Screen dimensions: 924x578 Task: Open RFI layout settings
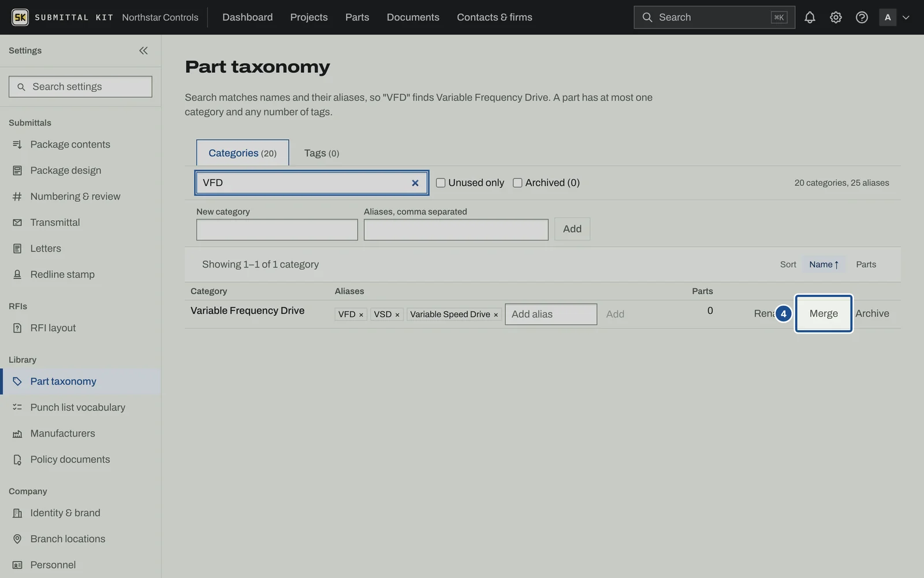(80, 328)
